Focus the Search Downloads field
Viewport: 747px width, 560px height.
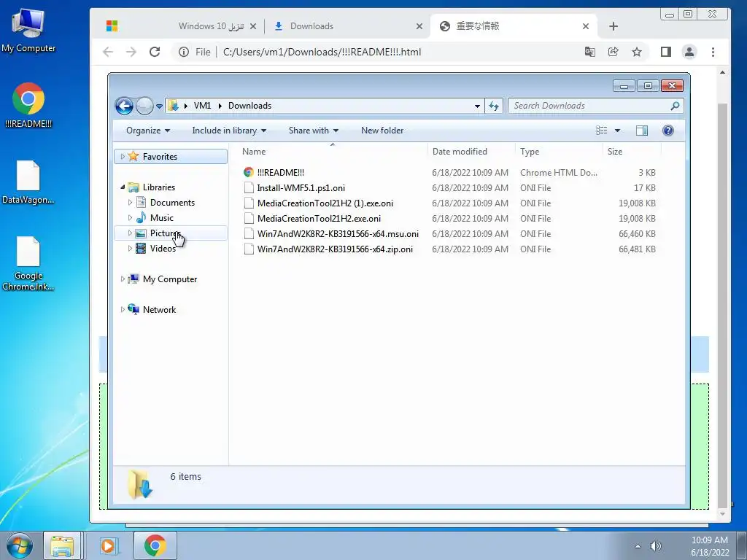coord(595,106)
